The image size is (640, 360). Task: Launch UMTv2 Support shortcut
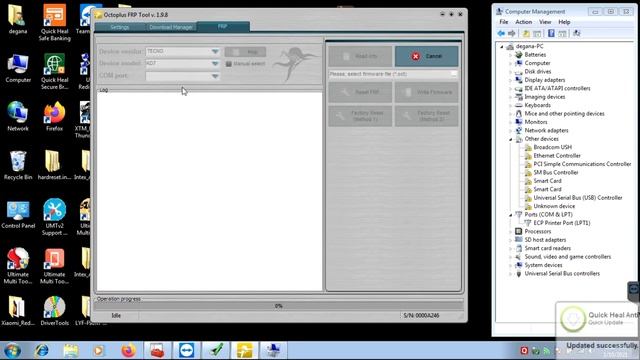click(x=54, y=217)
